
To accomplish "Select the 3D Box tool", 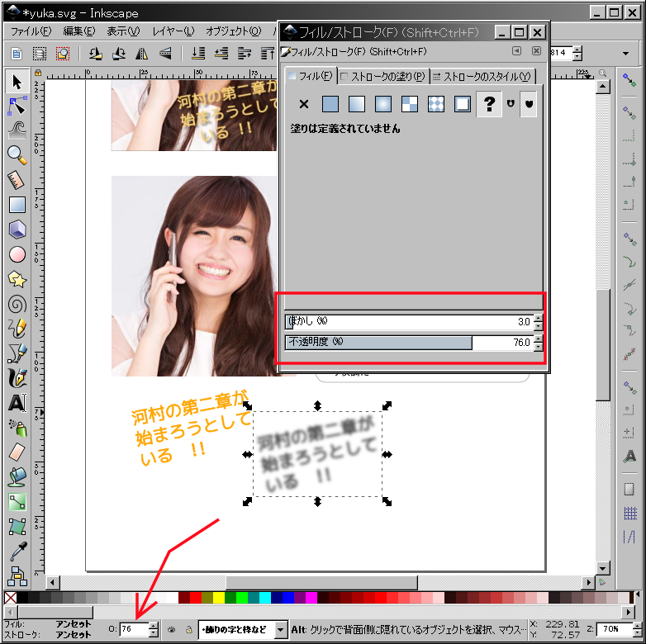I will [x=17, y=230].
